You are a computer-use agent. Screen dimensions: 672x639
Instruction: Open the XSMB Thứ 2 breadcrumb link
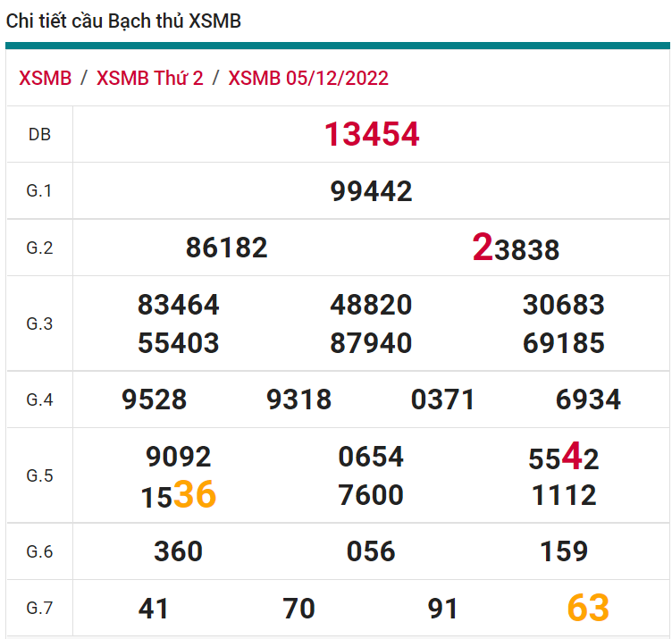(149, 78)
